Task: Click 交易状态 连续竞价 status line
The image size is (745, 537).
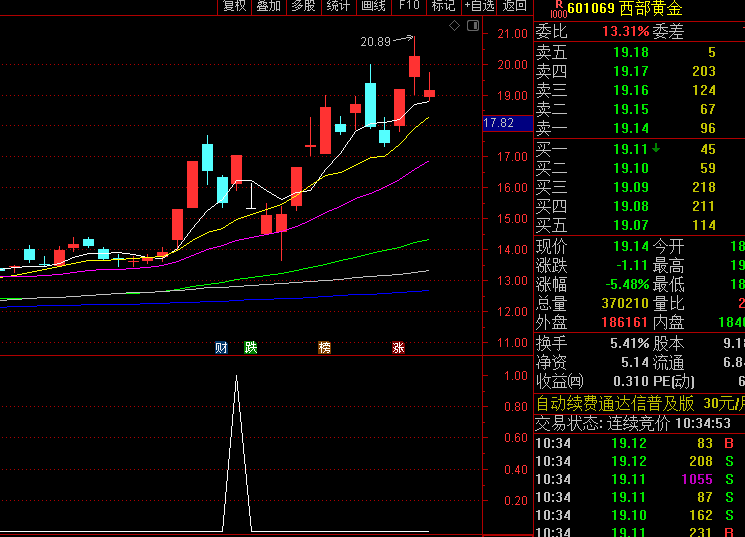Action: click(633, 423)
